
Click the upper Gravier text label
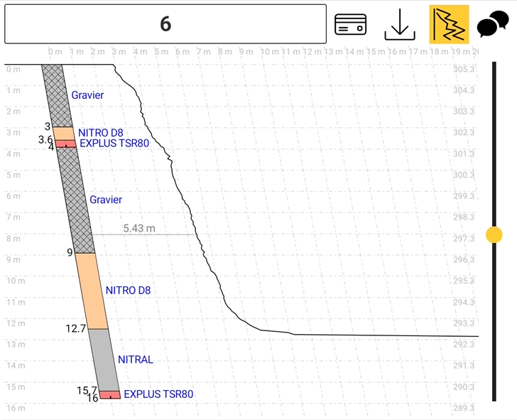87,95
